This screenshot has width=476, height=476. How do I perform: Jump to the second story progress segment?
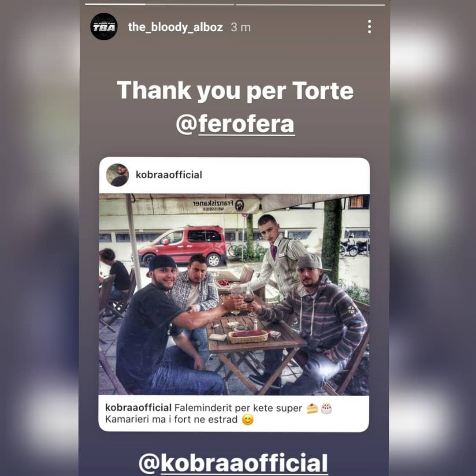[x=310, y=4]
